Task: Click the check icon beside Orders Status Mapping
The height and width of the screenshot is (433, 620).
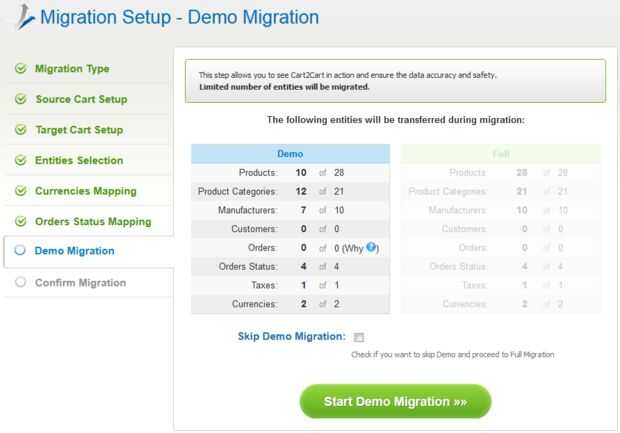Action: click(x=21, y=221)
